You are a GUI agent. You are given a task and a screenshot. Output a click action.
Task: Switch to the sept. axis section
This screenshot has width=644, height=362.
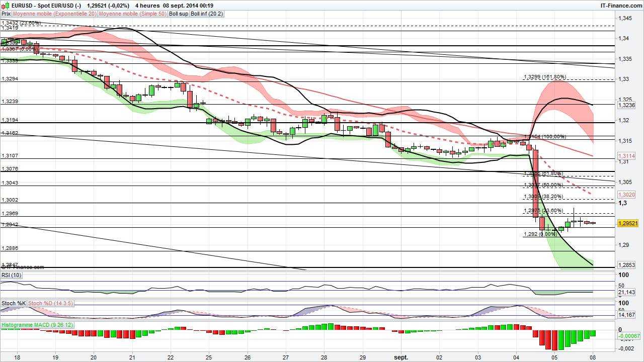(401, 357)
